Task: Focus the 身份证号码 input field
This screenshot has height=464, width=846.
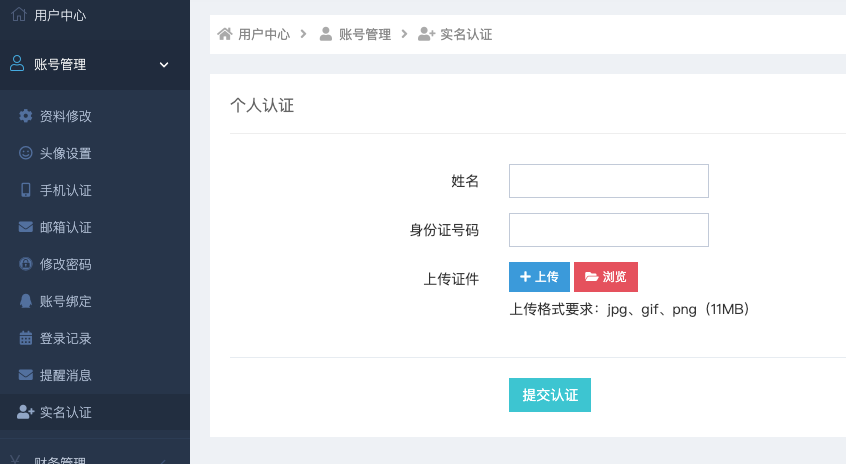Action: (609, 230)
